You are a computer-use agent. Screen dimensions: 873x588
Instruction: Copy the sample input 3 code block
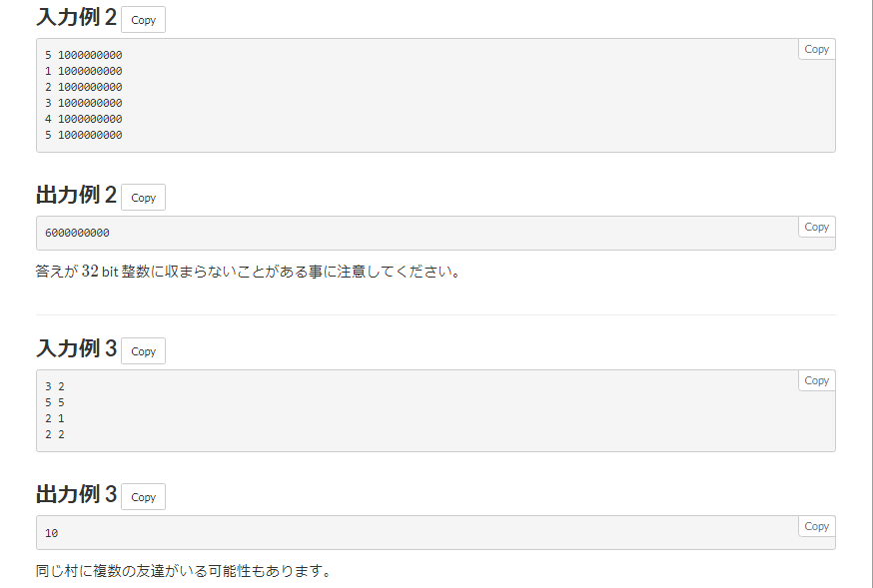click(816, 380)
